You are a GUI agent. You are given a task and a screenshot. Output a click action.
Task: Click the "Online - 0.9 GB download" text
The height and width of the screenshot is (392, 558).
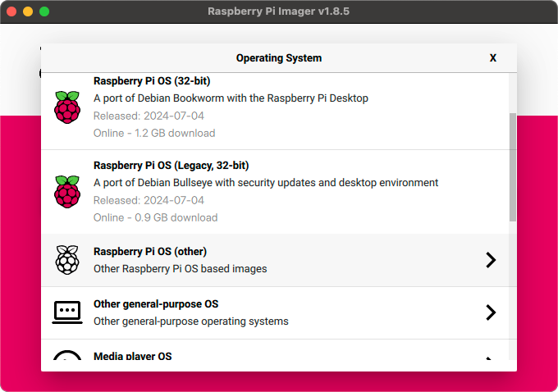coord(155,218)
